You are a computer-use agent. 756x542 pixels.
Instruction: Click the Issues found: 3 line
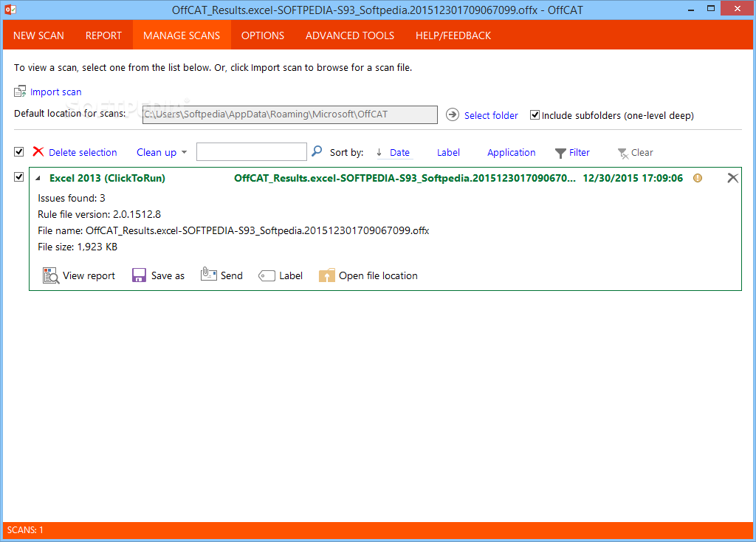click(72, 198)
